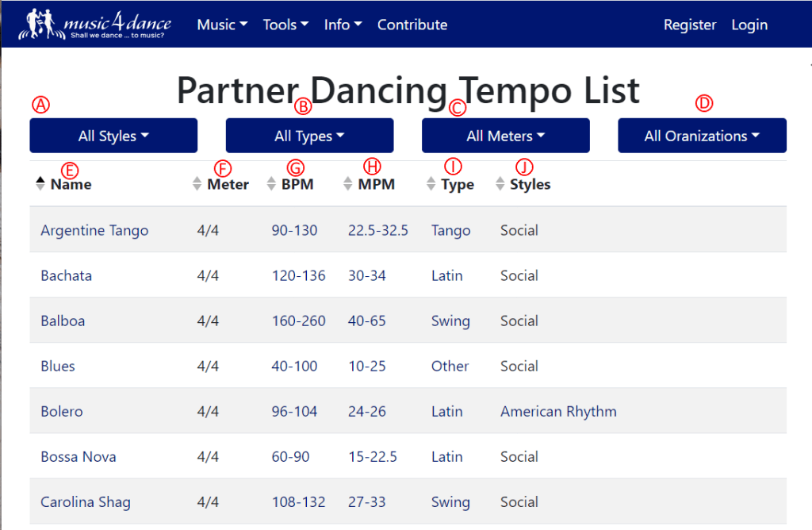812x530 pixels.
Task: Click the Register link
Action: pos(689,25)
